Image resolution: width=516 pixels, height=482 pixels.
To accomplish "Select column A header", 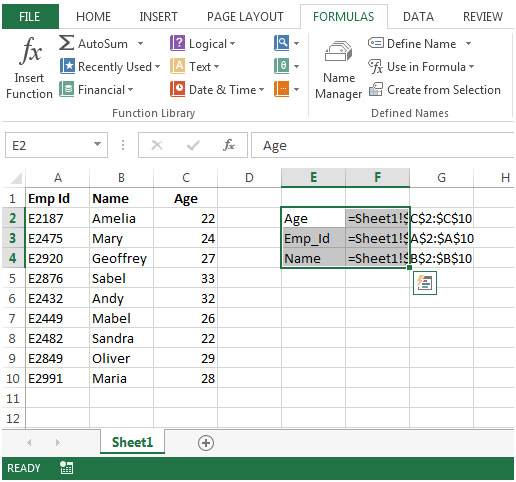I will tap(58, 178).
